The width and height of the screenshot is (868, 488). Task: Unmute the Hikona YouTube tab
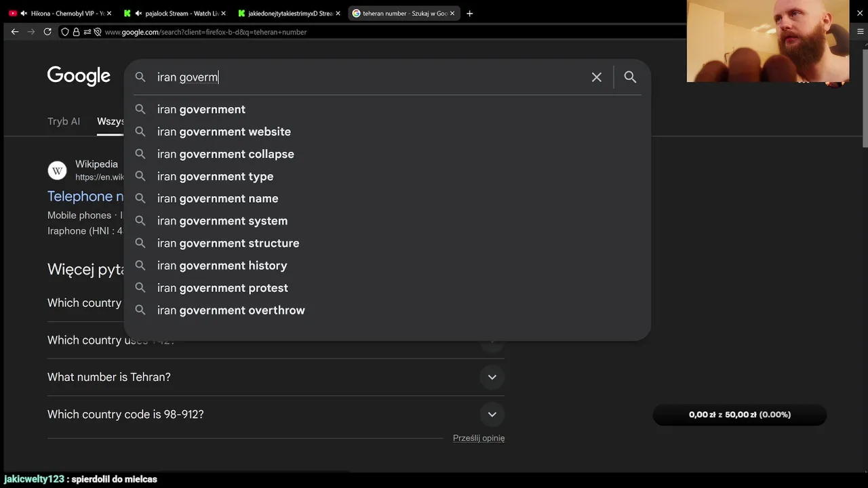pos(24,14)
